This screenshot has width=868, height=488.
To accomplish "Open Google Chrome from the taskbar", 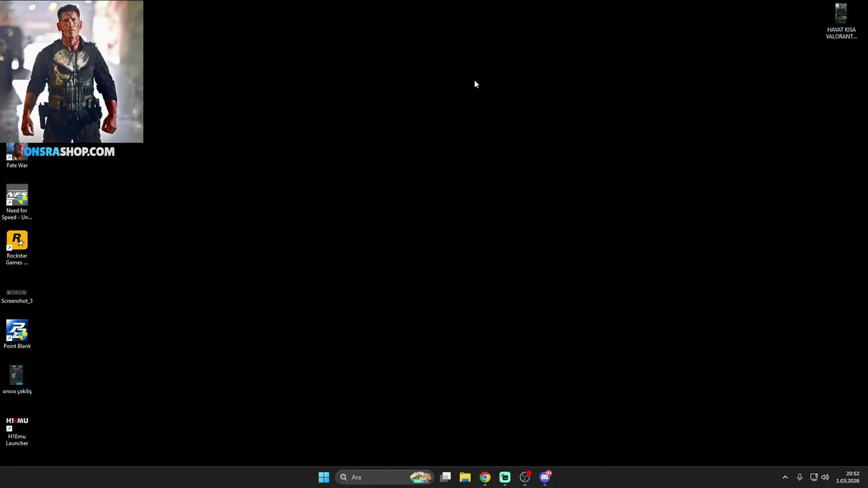I will point(485,477).
